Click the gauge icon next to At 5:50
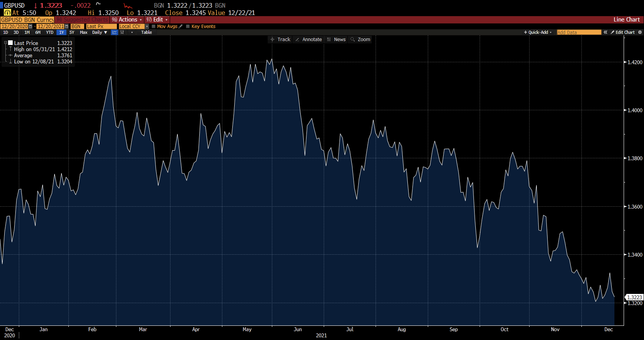 (7, 13)
